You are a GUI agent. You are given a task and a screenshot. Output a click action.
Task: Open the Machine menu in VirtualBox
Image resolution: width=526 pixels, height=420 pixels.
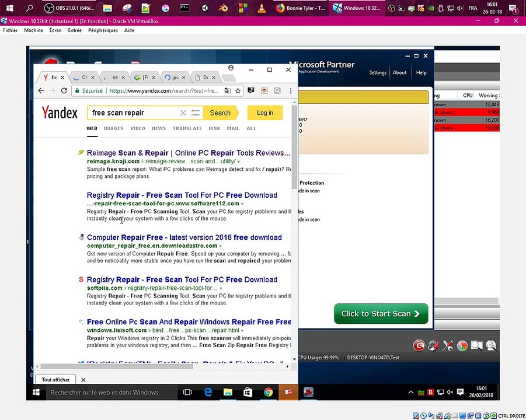(33, 30)
